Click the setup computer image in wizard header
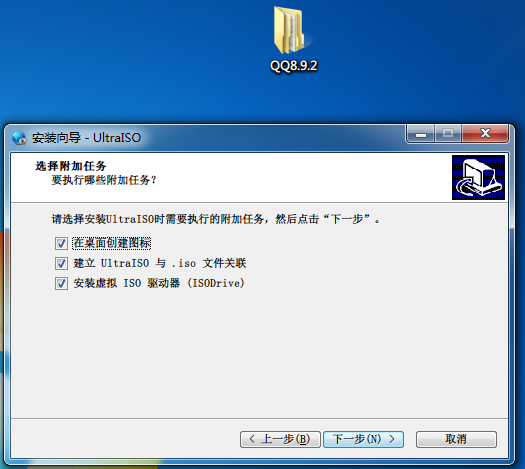The width and height of the screenshot is (525, 469). coord(478,177)
